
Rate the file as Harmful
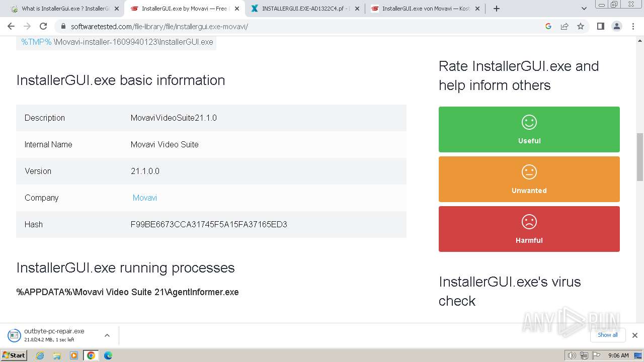(x=529, y=229)
